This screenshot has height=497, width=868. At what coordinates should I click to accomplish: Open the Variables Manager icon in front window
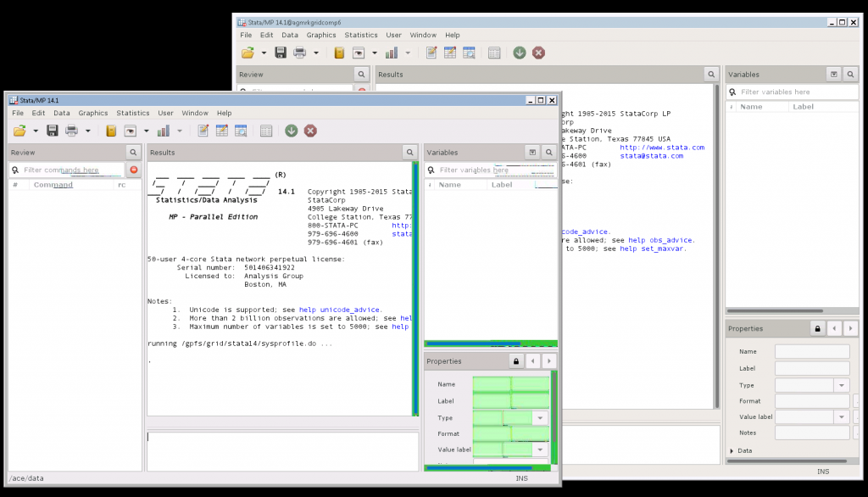266,131
